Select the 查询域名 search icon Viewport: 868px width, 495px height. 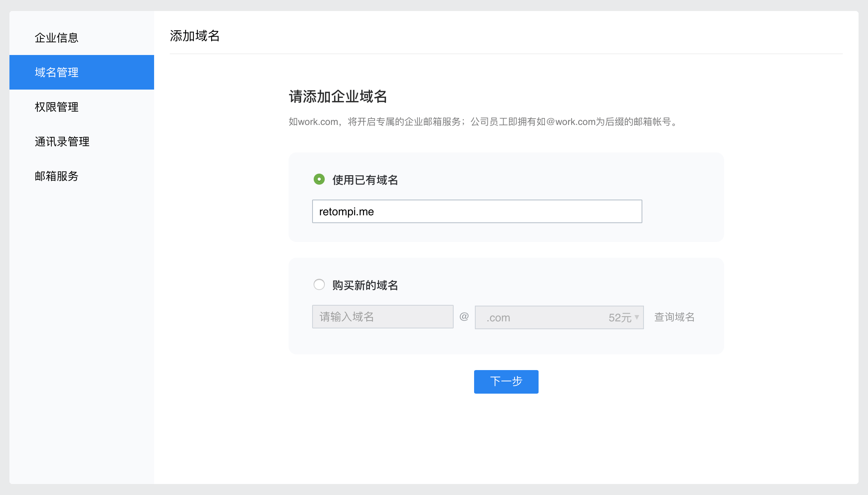point(675,316)
